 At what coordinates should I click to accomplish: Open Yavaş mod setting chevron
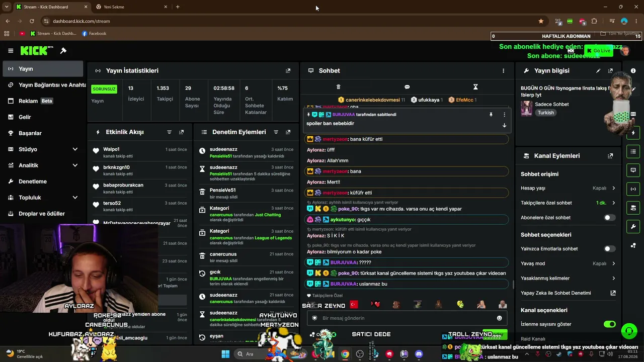(x=613, y=263)
